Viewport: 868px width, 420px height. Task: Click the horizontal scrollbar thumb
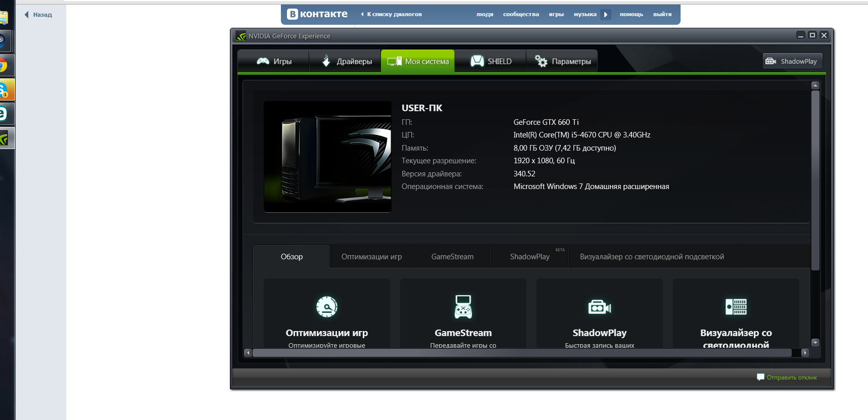pyautogui.click(x=522, y=353)
